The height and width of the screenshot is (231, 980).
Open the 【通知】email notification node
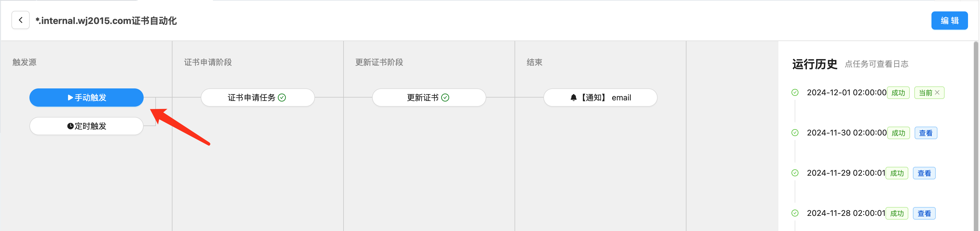pos(600,98)
